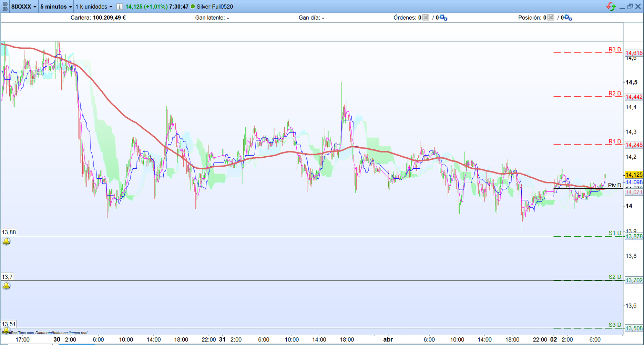Click the red-green trading arrows icon

tap(611, 7)
